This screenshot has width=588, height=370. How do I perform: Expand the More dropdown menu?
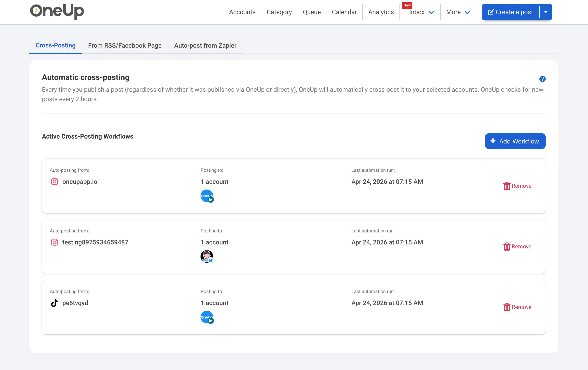(458, 12)
